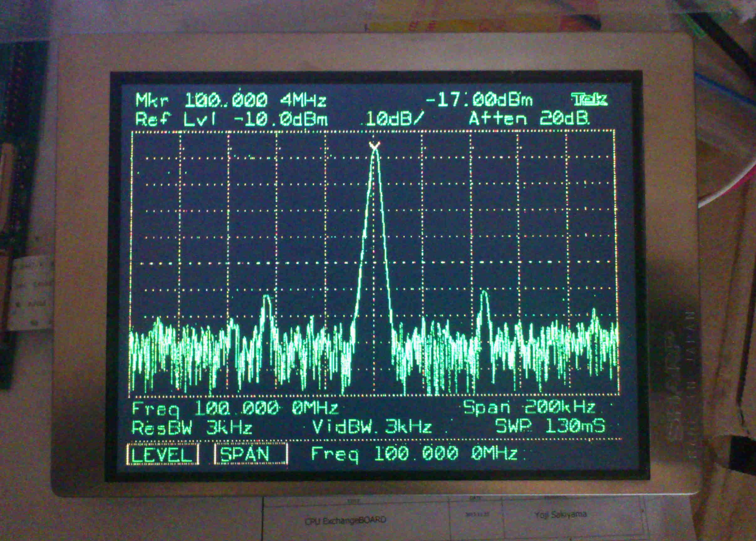Image resolution: width=756 pixels, height=541 pixels.
Task: Click the left sideband spur peak
Action: tap(267, 297)
